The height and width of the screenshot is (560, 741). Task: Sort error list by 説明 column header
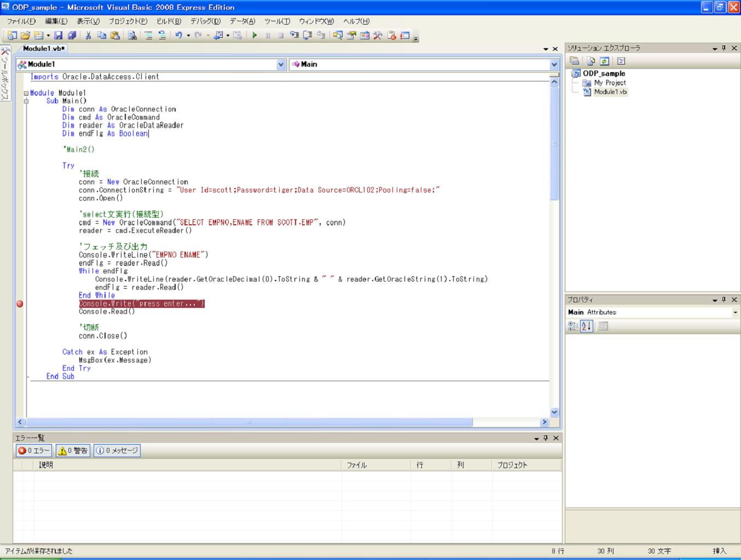click(188, 465)
